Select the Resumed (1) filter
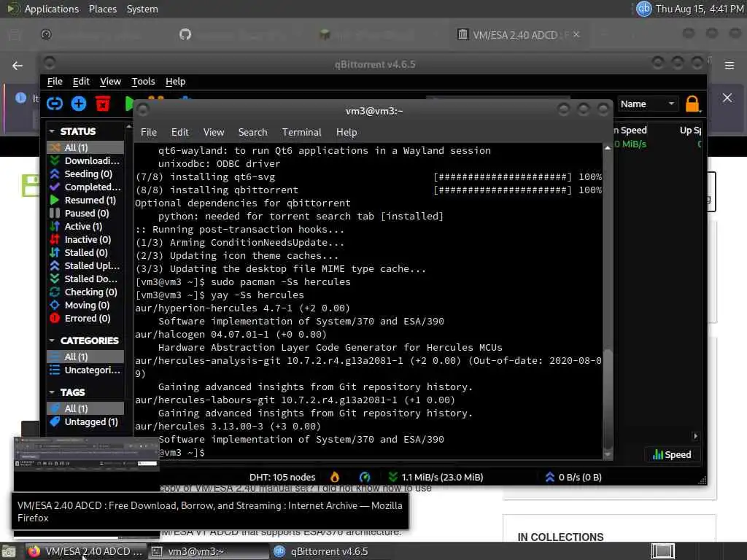 (85, 200)
